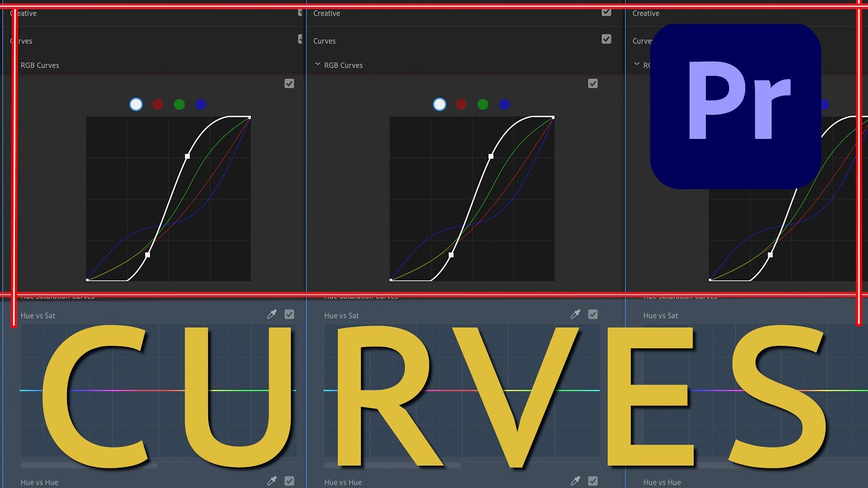This screenshot has width=868, height=488.
Task: Pick the Hue vs Hue eyedropper in the left panel
Action: (x=272, y=481)
